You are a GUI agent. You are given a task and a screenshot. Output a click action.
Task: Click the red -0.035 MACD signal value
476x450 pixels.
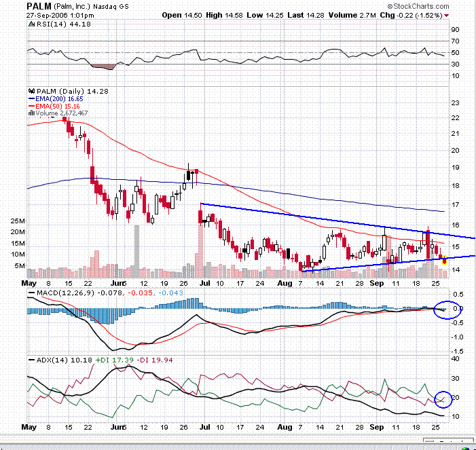point(140,293)
